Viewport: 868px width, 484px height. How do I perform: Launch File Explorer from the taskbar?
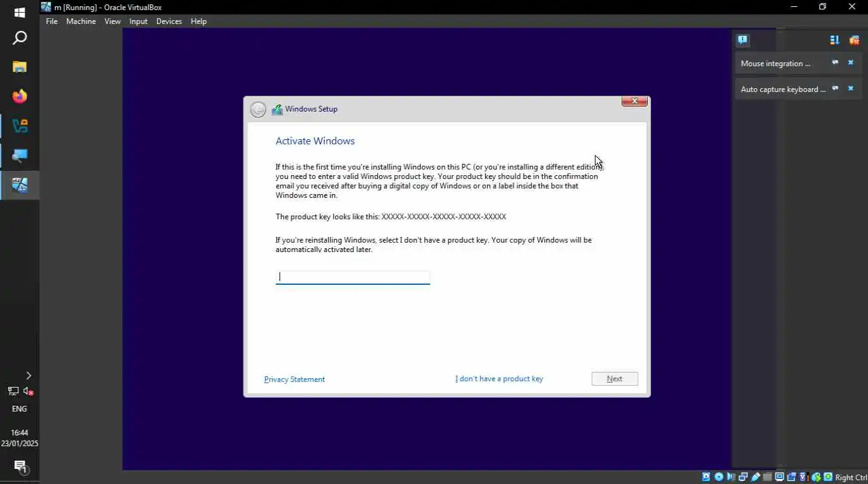click(x=20, y=67)
